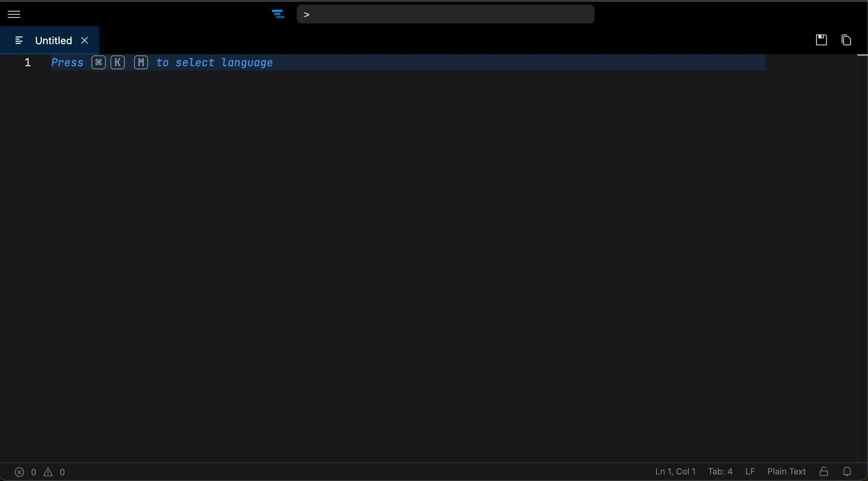Image resolution: width=868 pixels, height=481 pixels.
Task: Click Ln 1, Col 1 position indicator
Action: coord(675,471)
